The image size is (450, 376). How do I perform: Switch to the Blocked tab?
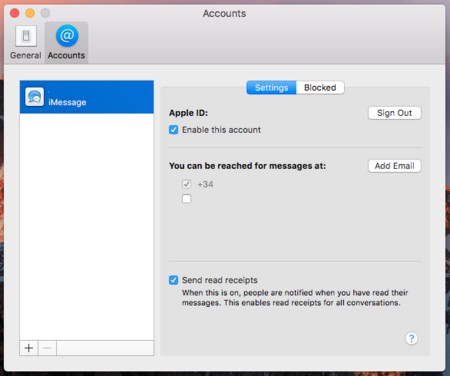coord(320,88)
